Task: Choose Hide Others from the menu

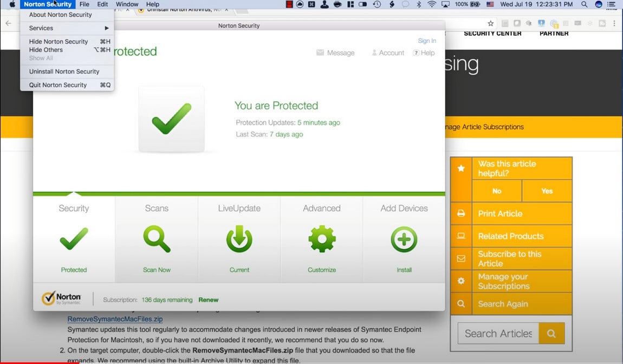Action: coord(67,50)
